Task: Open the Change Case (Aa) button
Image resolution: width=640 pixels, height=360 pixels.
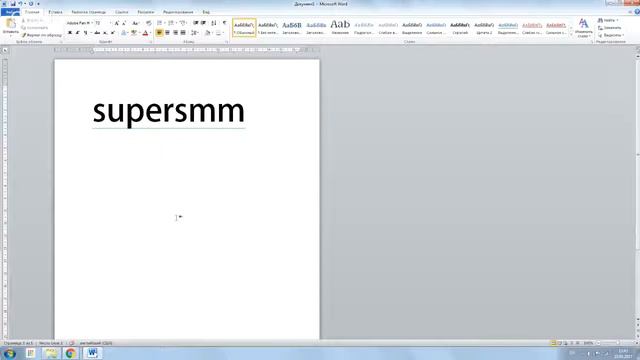Action: pyautogui.click(x=135, y=23)
